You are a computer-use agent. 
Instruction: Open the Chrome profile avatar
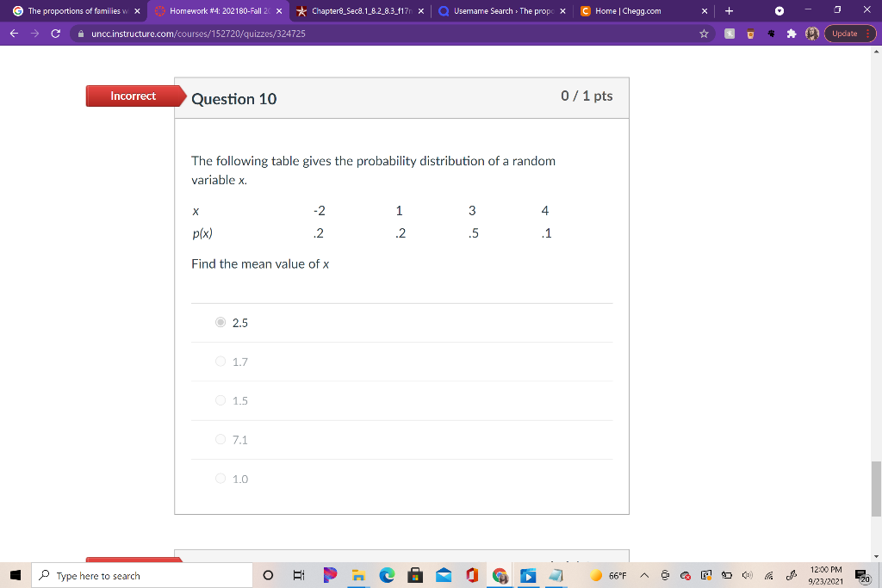pos(811,34)
